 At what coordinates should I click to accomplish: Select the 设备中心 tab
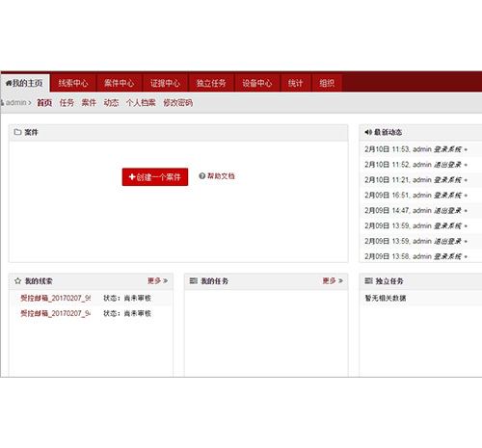257,83
